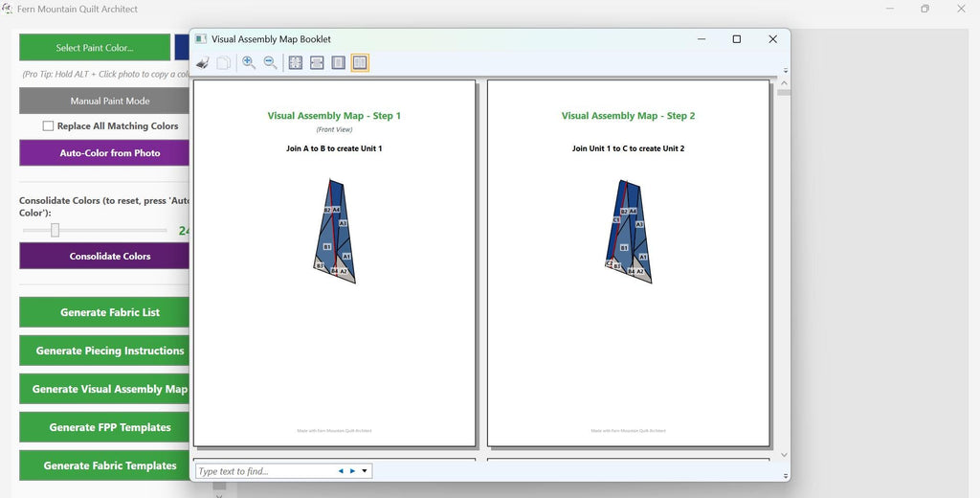Minimize the Visual Assembly Map Booklet window
Screen dimensions: 980x498
(x=702, y=39)
